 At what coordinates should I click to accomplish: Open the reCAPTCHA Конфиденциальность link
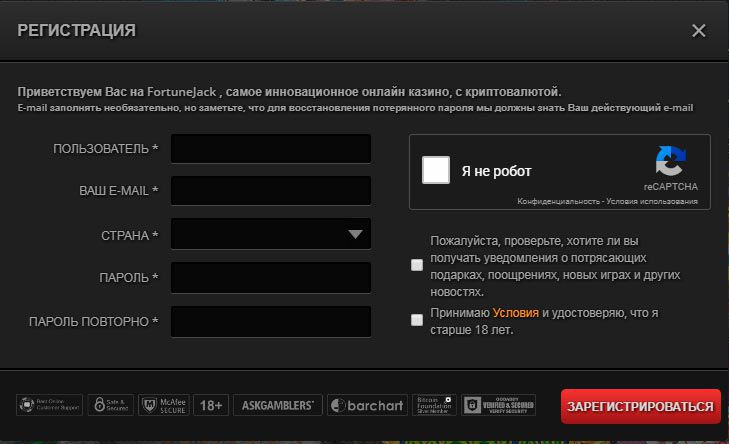point(560,201)
